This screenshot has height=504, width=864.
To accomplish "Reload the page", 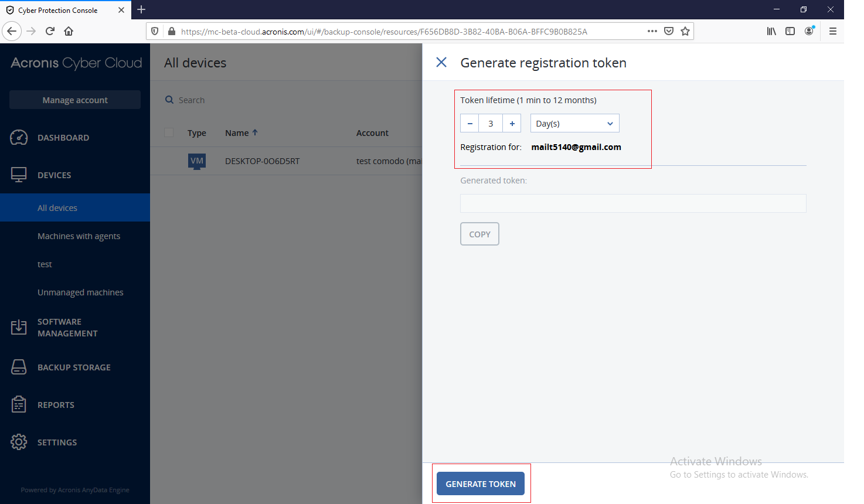I will 50,31.
